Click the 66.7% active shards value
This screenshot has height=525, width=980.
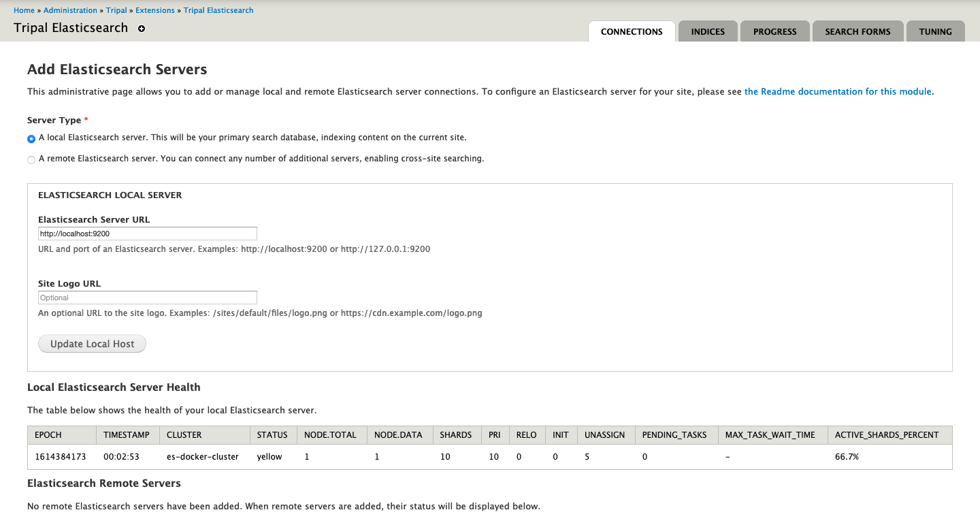[x=847, y=457]
